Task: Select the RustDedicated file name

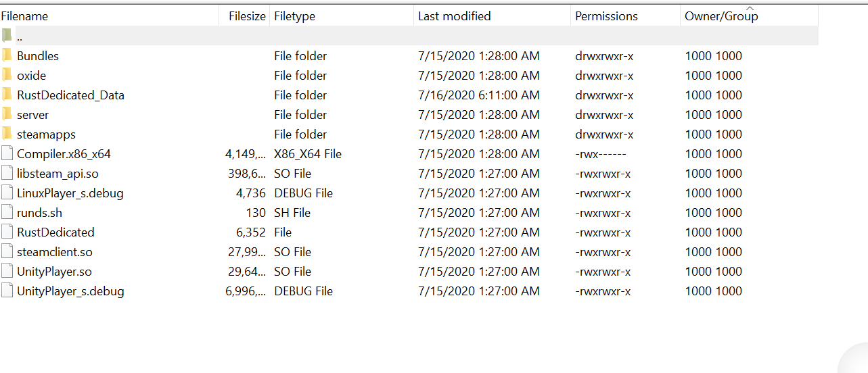Action: (55, 232)
